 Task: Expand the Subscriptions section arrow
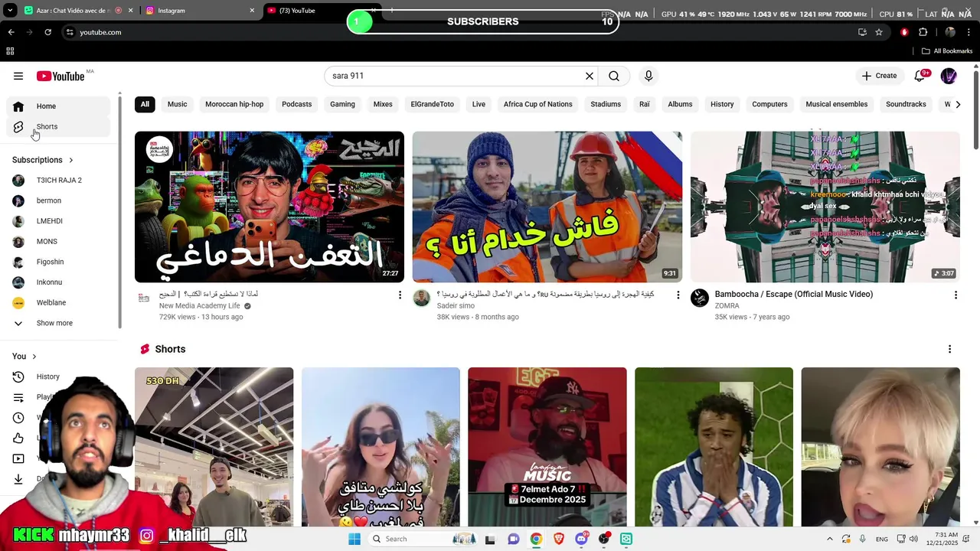click(x=71, y=160)
